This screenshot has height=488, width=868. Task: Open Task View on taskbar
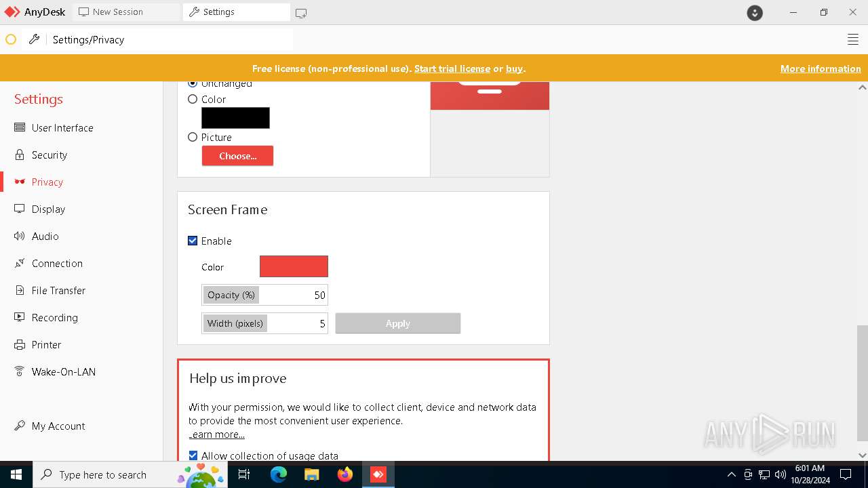244,474
